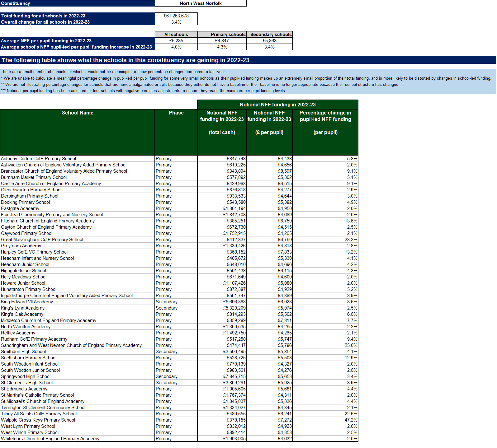Click Holly Meadows School name

24,277
